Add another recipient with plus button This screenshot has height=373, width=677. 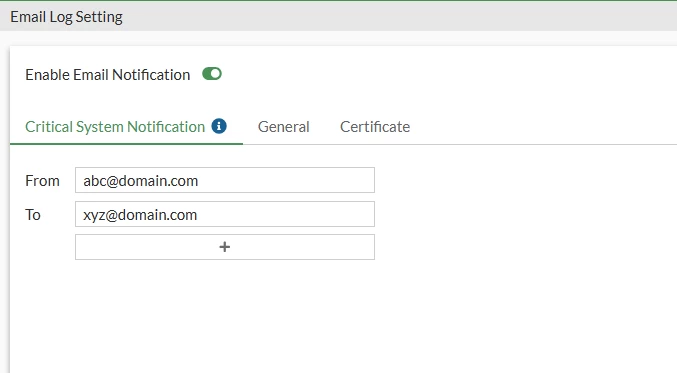[x=225, y=247]
